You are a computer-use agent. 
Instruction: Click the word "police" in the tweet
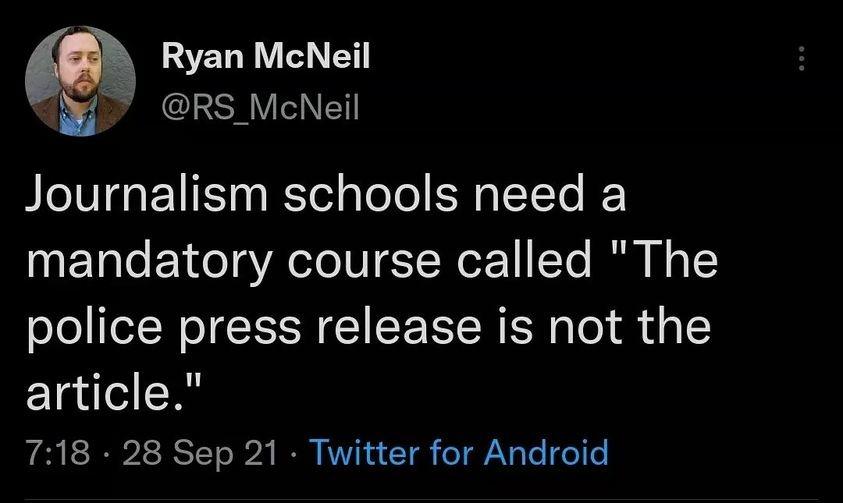click(x=90, y=329)
